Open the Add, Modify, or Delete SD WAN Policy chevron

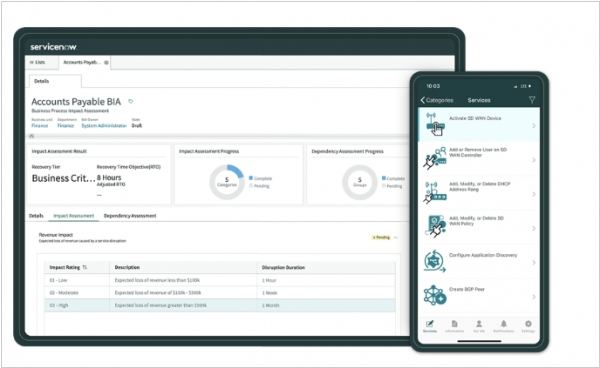point(534,228)
